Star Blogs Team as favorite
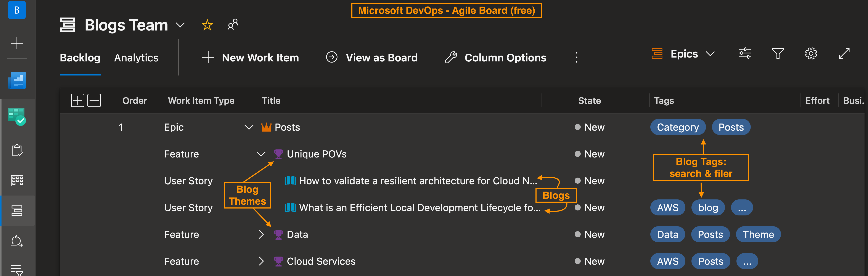This screenshot has height=276, width=868. (x=207, y=25)
